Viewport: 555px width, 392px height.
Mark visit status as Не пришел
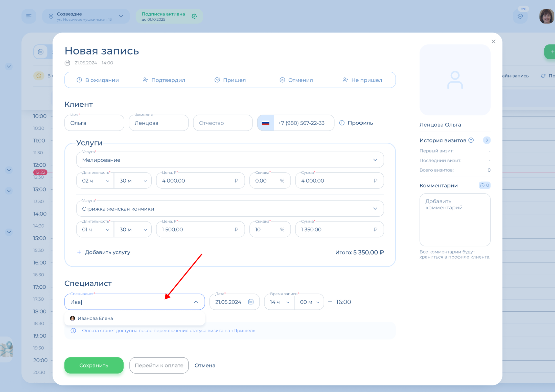[x=362, y=80]
